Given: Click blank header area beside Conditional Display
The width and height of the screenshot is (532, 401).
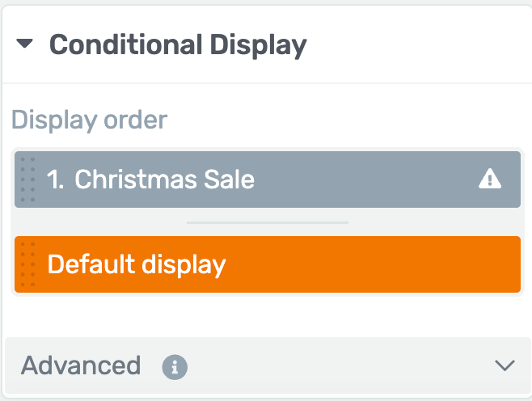Looking at the screenshot, I should pos(417,44).
